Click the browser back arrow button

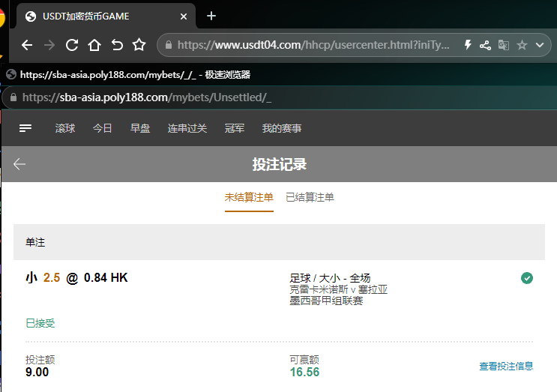click(x=27, y=45)
